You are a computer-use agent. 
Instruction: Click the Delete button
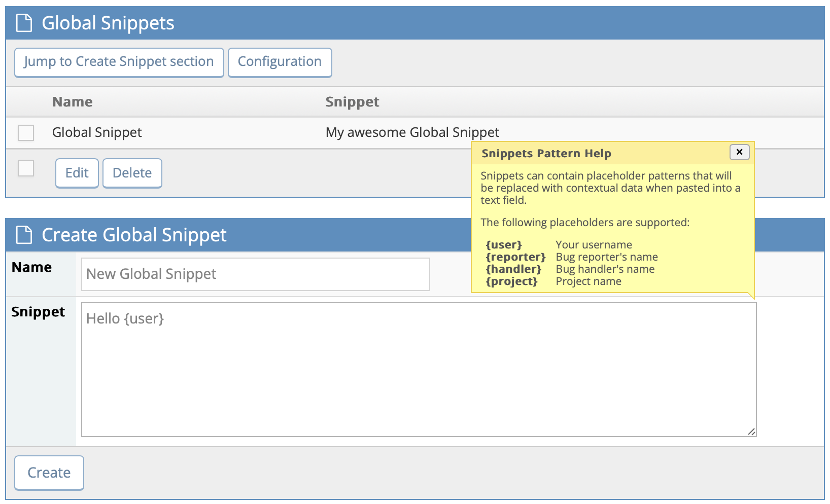click(x=132, y=173)
